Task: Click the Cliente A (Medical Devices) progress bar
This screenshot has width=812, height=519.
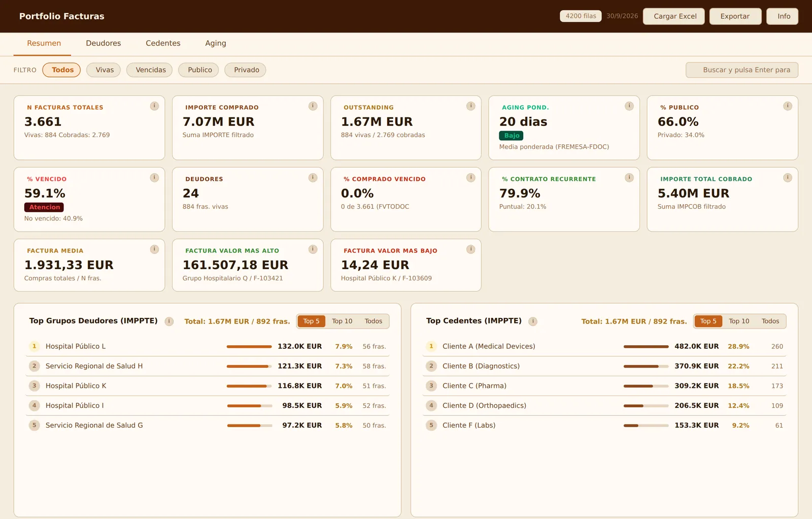Action: point(646,347)
